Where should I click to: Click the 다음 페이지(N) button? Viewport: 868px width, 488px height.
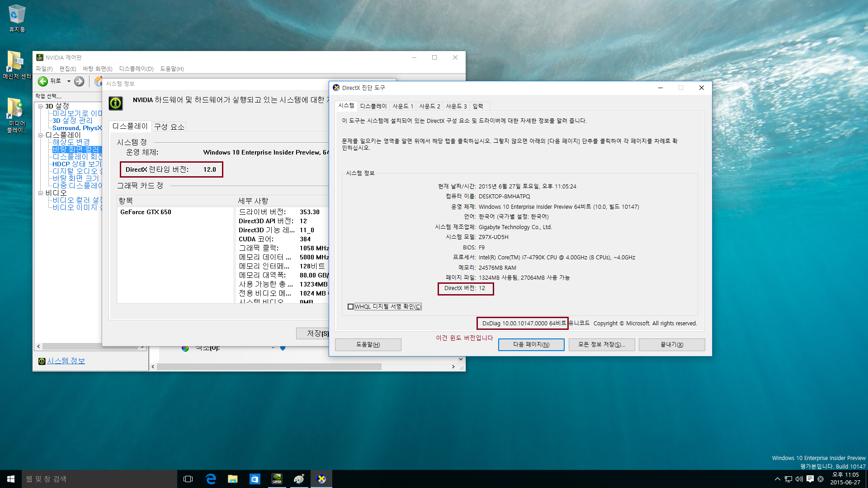tap(531, 345)
